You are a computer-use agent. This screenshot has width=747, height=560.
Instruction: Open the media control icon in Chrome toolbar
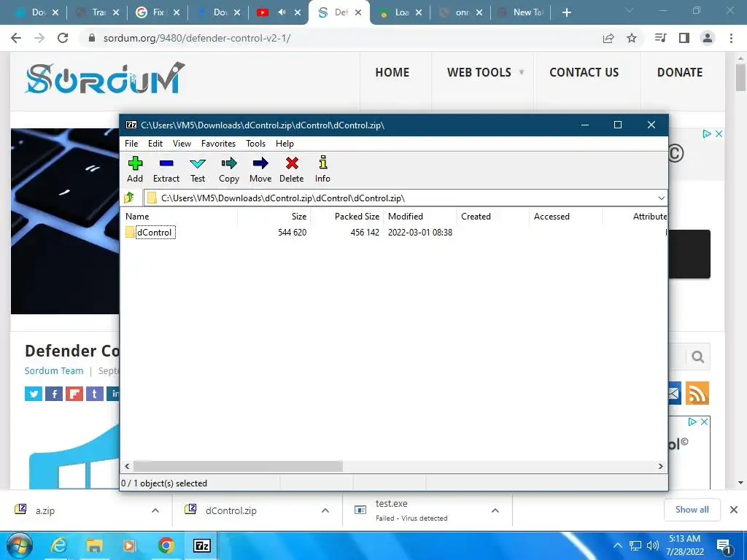point(660,38)
